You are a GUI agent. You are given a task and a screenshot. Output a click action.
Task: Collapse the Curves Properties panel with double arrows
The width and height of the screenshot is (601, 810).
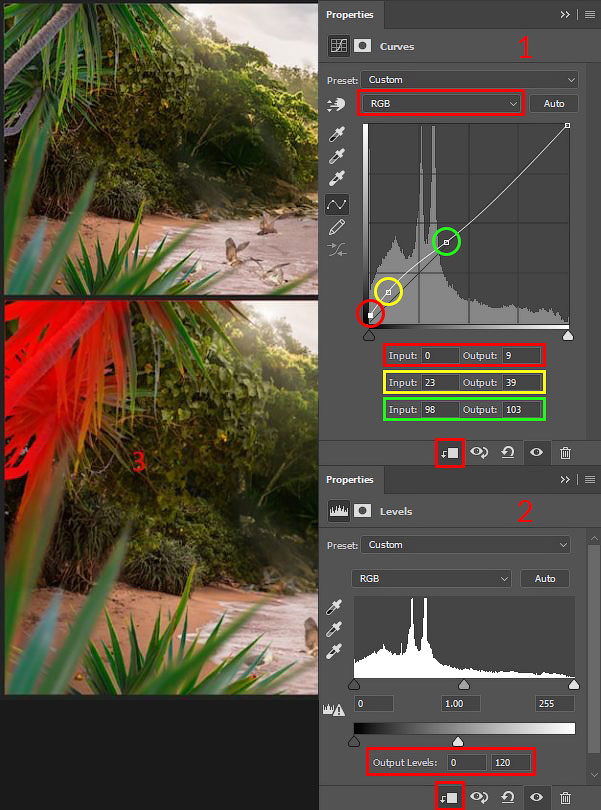click(x=565, y=15)
